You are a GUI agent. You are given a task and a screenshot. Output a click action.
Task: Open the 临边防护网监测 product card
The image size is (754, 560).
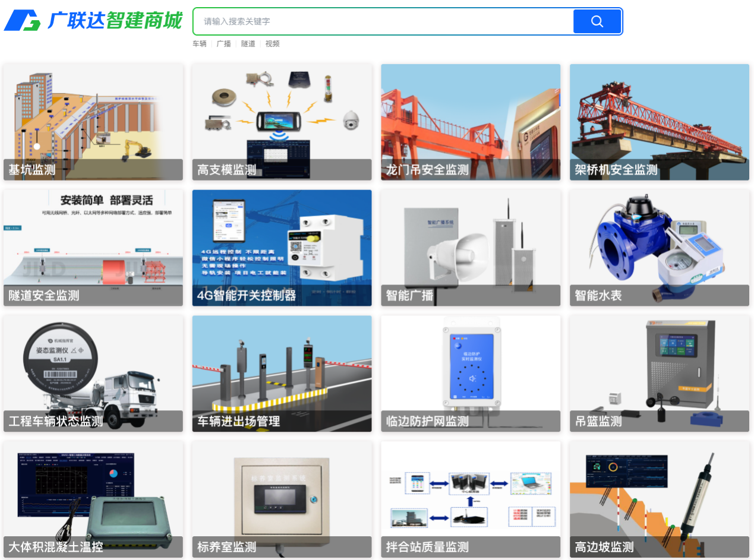pos(471,374)
